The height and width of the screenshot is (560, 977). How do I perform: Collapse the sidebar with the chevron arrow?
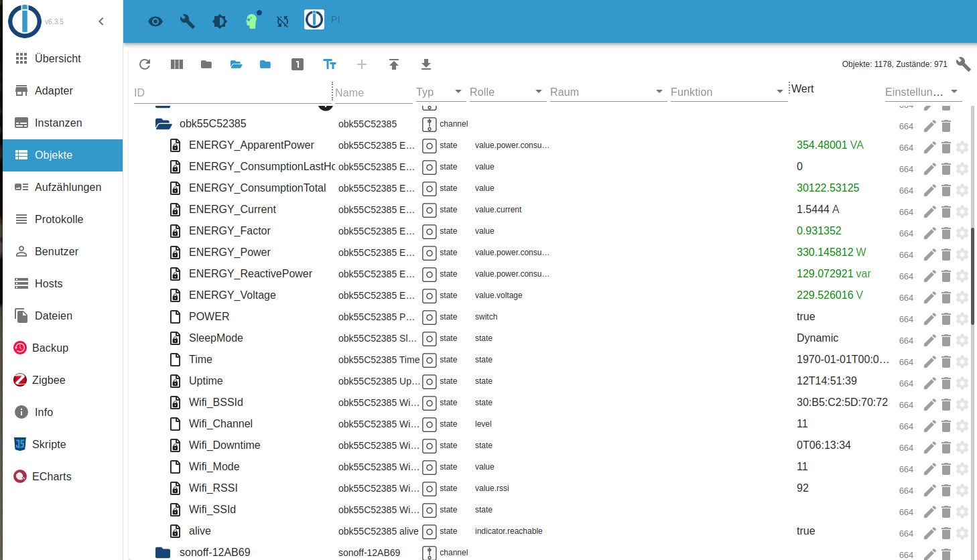[101, 21]
